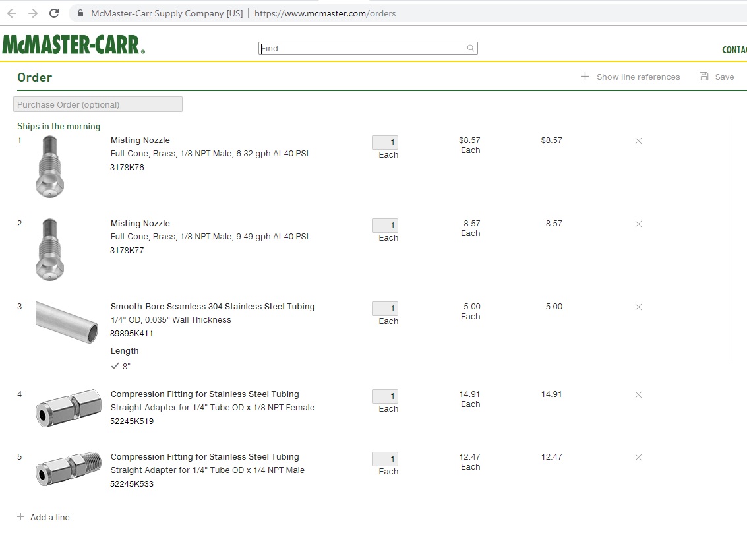Click part number 3178K76

click(127, 168)
